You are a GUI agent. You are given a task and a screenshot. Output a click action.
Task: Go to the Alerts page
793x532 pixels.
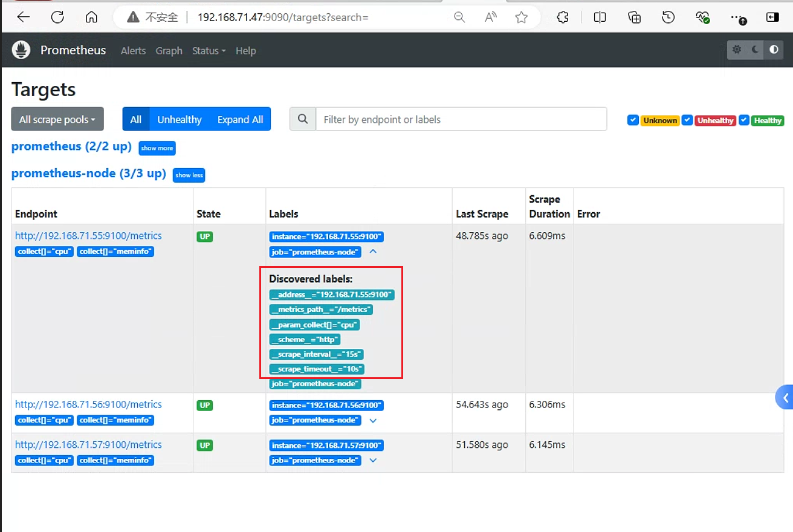[x=133, y=51]
